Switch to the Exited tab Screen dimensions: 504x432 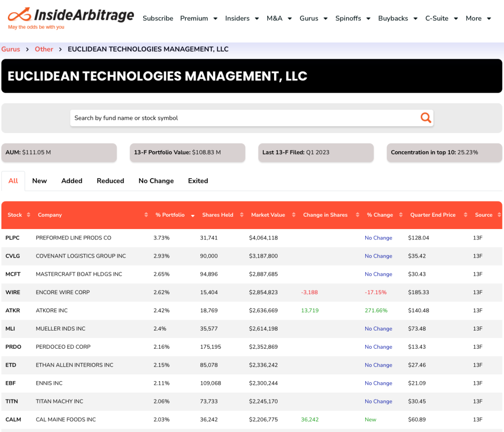(x=198, y=181)
